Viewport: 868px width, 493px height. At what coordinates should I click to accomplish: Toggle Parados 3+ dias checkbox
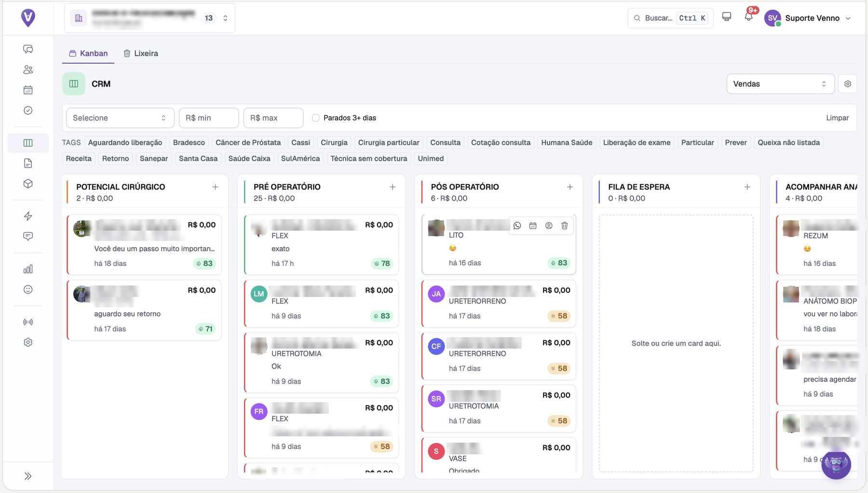(316, 118)
